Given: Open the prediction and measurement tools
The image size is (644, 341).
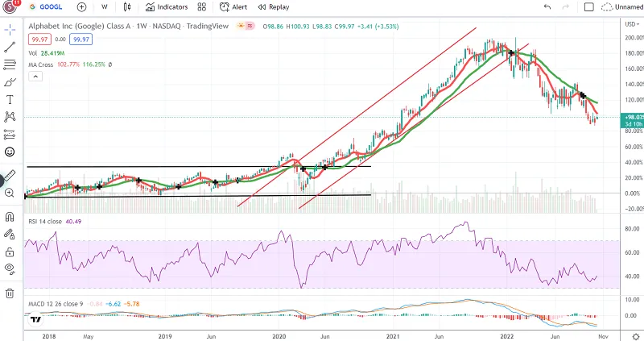Looking at the screenshot, I should pos(10,135).
